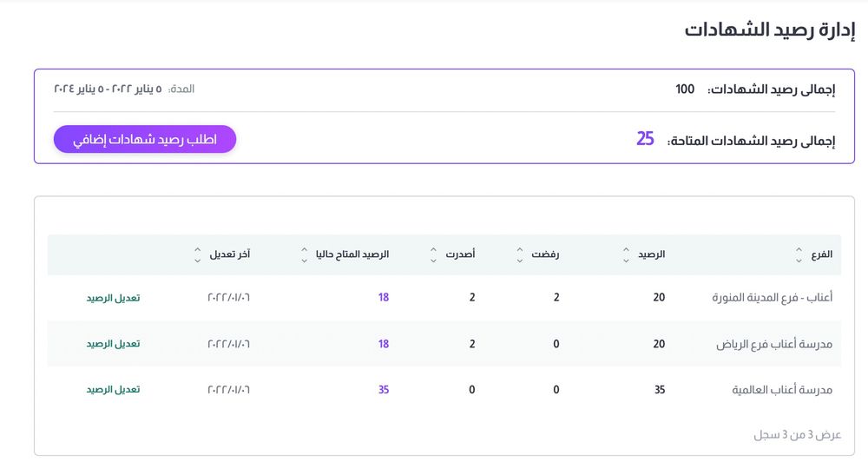The image size is (868, 462).
Task: Click the page title إدارة رصيد الشهادات
Action: point(769,30)
